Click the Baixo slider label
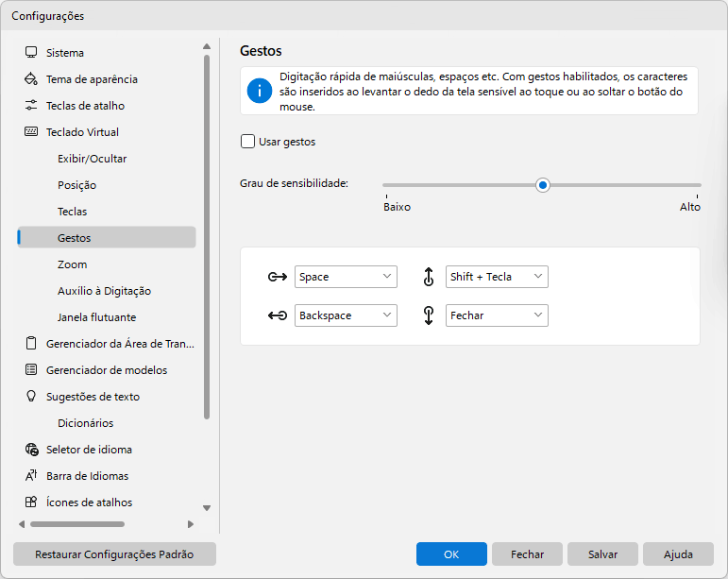Viewport: 728px width, 579px height. pyautogui.click(x=397, y=207)
